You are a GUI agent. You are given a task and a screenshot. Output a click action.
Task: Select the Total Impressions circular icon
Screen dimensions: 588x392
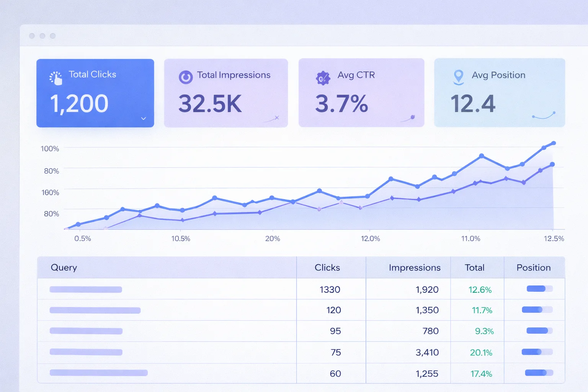(x=186, y=77)
